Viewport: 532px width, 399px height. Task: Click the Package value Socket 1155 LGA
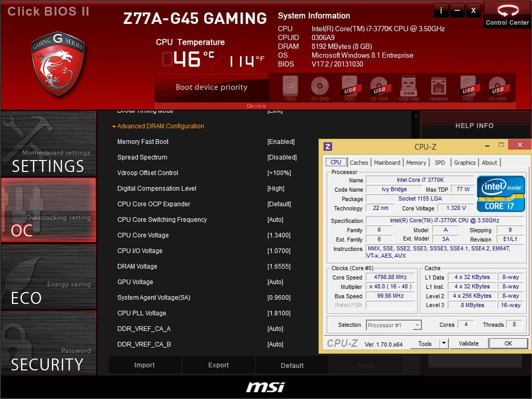(x=420, y=198)
